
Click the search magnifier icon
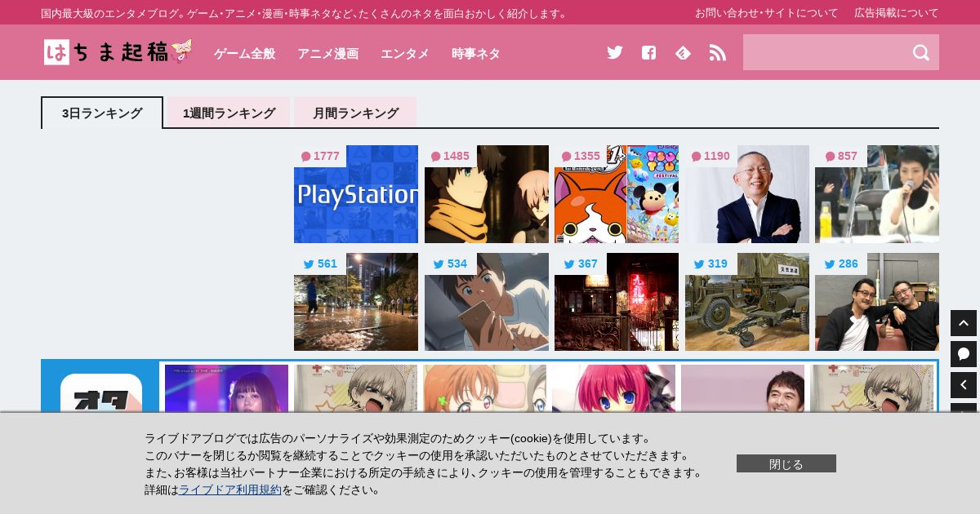point(921,52)
